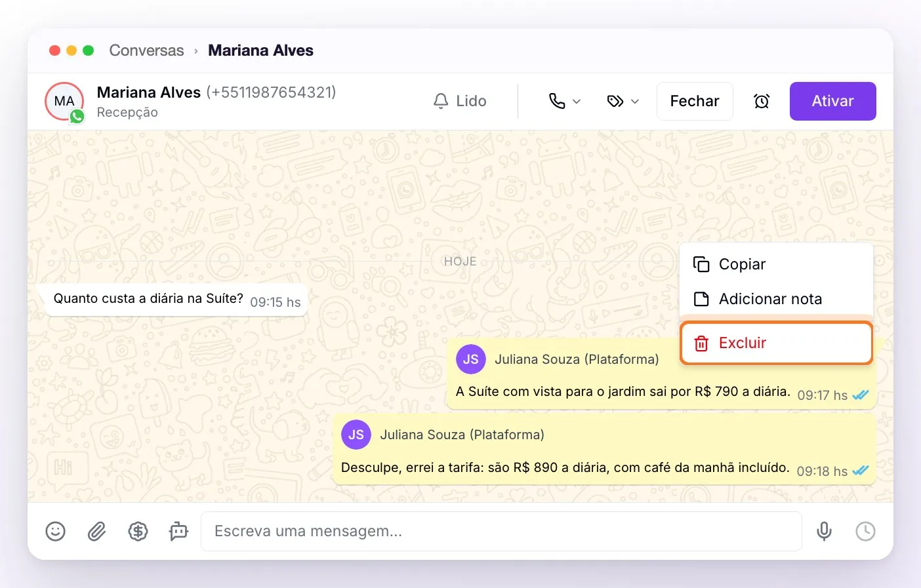
Task: Open the chatbot icon in the composer
Action: pyautogui.click(x=178, y=531)
